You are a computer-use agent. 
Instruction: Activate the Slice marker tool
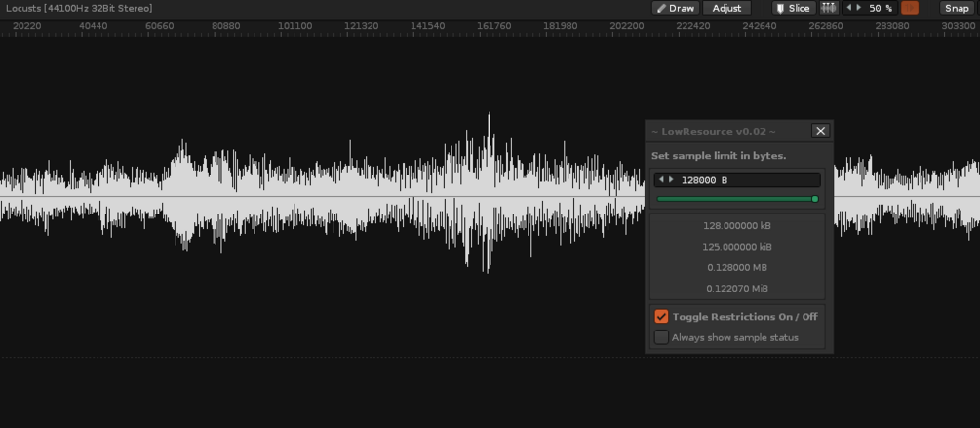(x=794, y=8)
